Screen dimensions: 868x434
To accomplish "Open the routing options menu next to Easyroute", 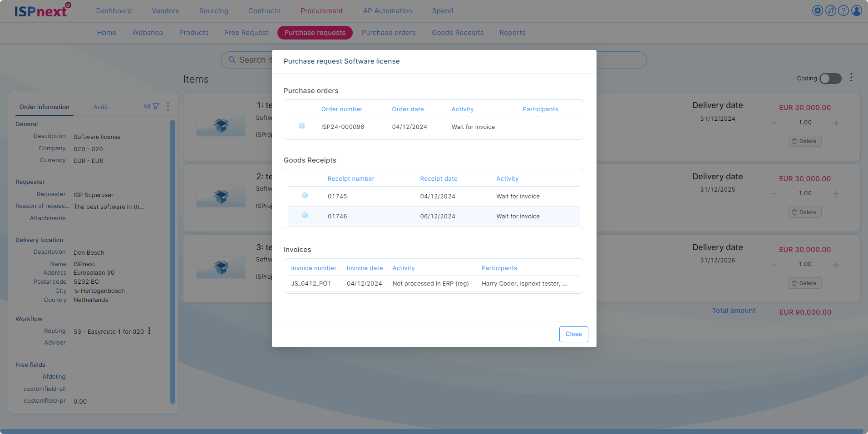I will coord(149,331).
